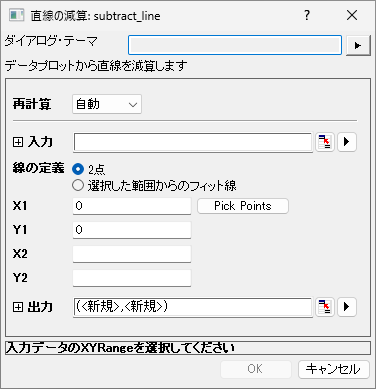The width and height of the screenshot is (376, 389).
Task: Click the 再計算 label
Action: pyautogui.click(x=32, y=104)
